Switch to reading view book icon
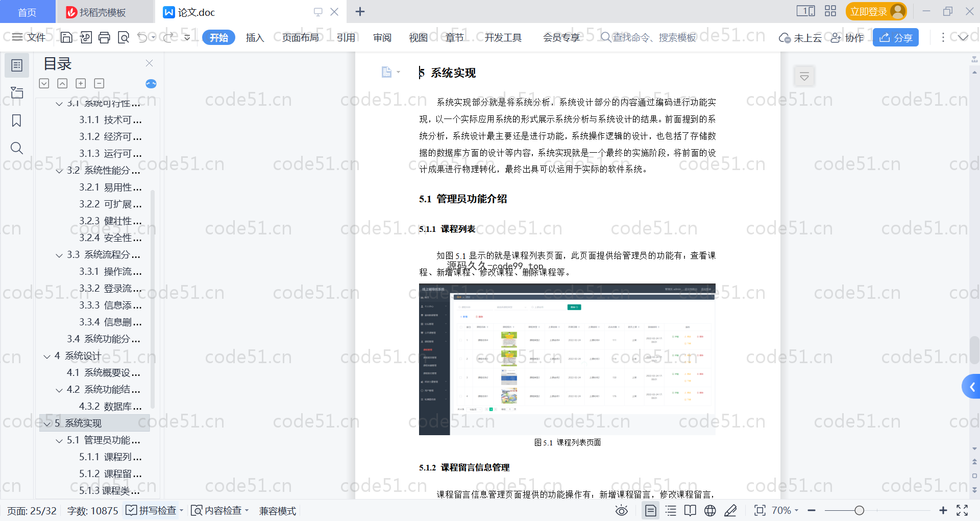The image size is (980, 521). coord(690,510)
